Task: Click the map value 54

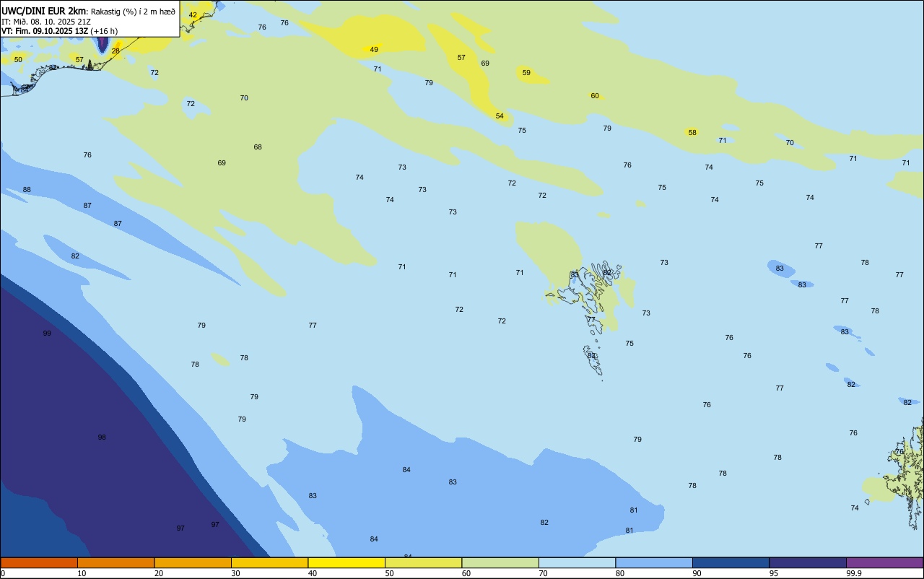Action: tap(500, 116)
